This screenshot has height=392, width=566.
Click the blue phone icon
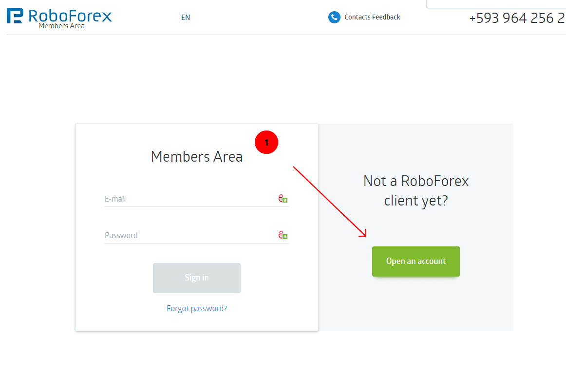point(334,18)
